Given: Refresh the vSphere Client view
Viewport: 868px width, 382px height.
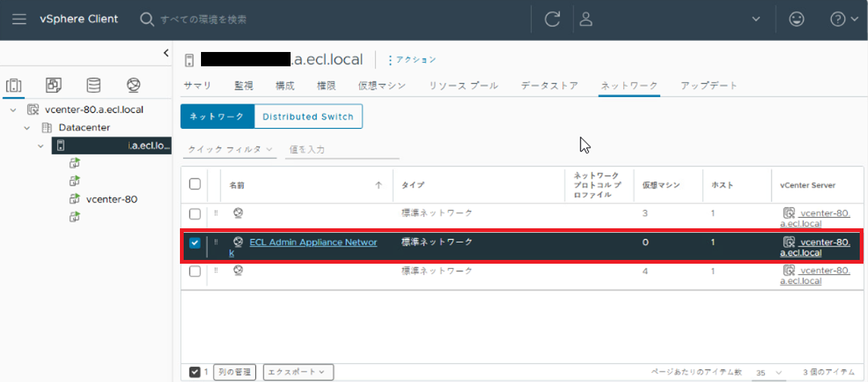Looking at the screenshot, I should [552, 20].
